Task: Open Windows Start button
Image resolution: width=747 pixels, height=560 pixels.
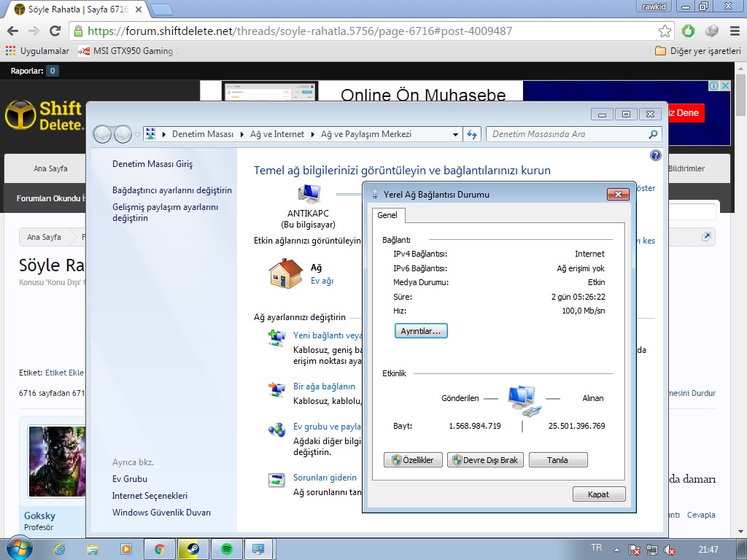Action: [18, 548]
